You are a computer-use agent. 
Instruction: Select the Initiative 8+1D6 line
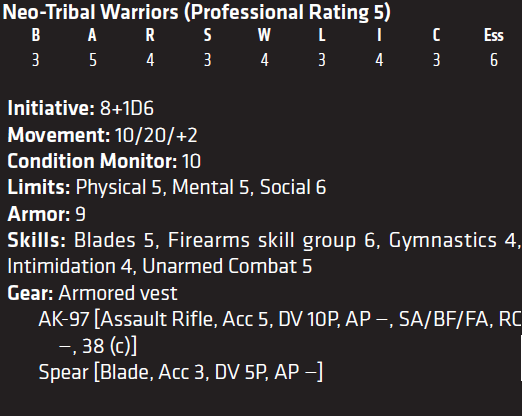tap(80, 108)
